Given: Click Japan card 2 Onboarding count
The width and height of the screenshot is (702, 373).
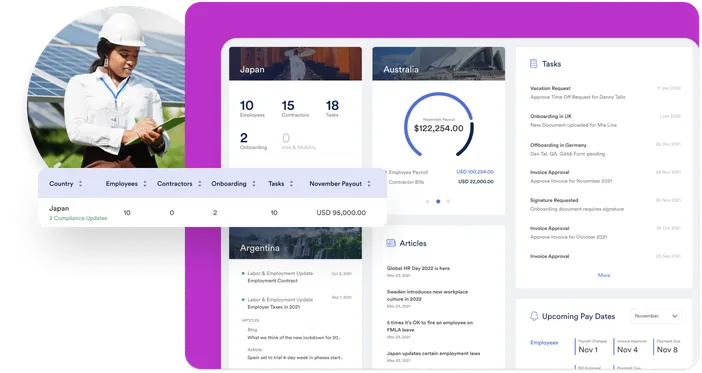Looking at the screenshot, I should tap(253, 141).
